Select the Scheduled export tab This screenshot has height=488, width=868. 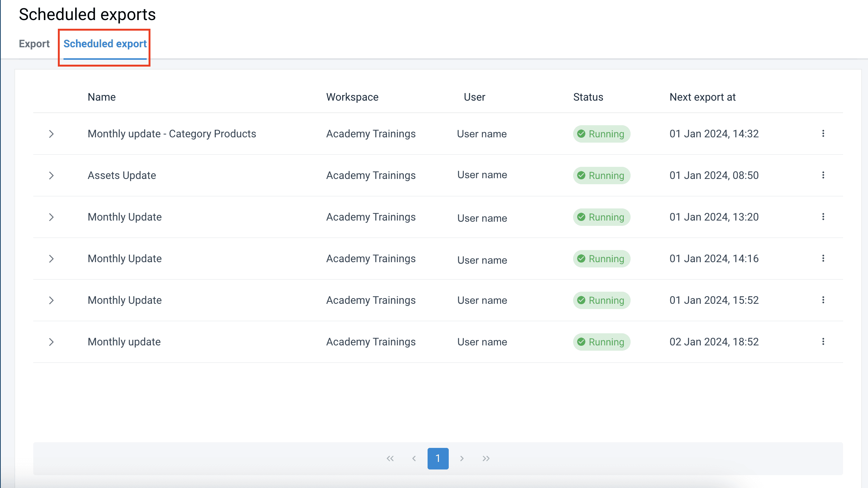coord(105,44)
